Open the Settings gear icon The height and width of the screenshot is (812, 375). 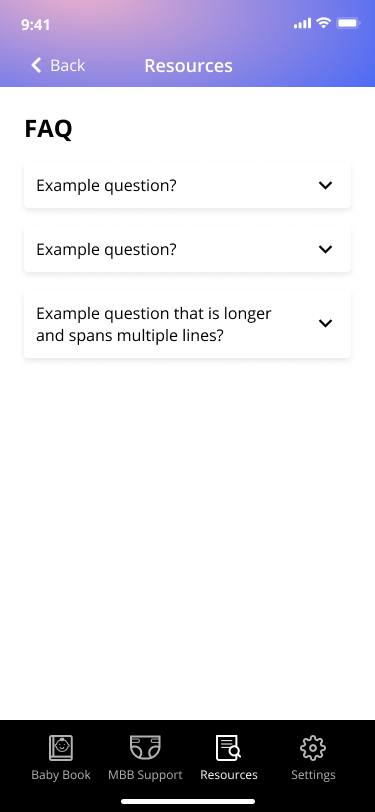click(313, 748)
